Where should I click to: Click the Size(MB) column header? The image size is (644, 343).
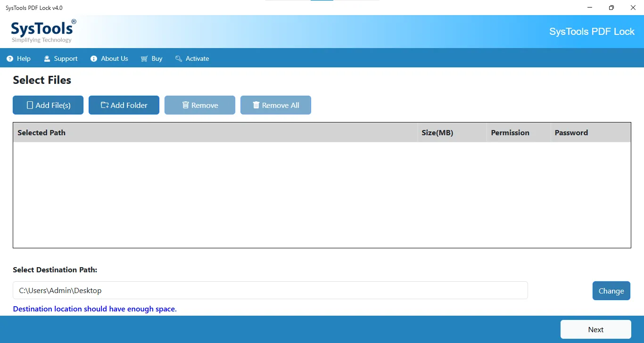click(453, 132)
